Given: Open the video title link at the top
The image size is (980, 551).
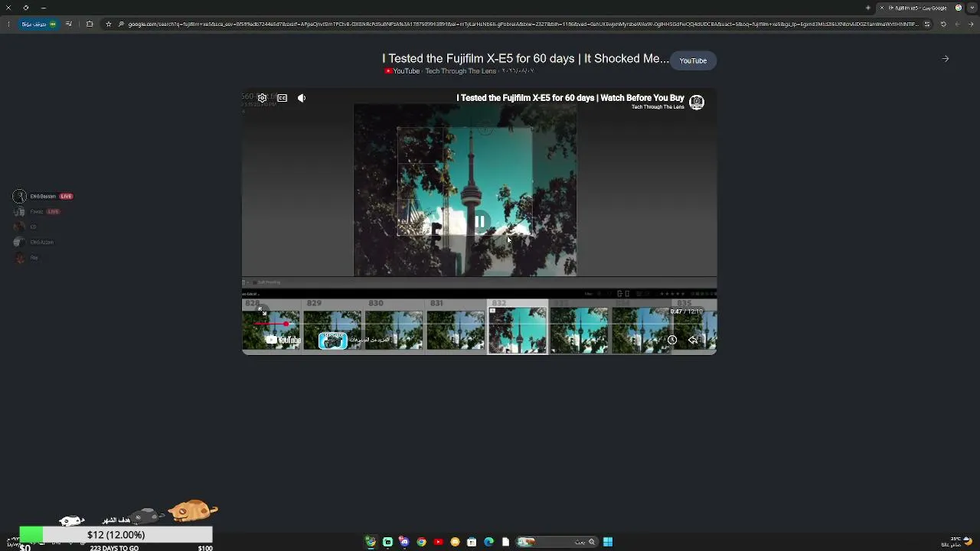Looking at the screenshot, I should tap(526, 58).
